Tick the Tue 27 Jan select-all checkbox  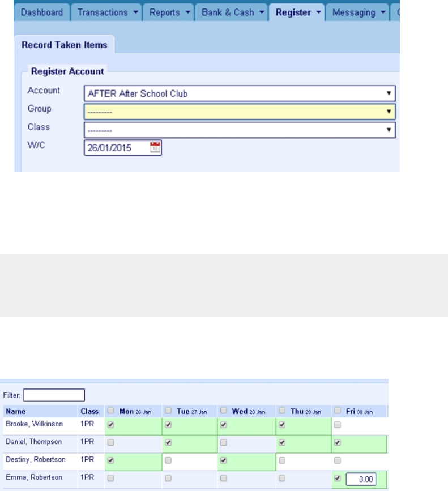(x=168, y=410)
